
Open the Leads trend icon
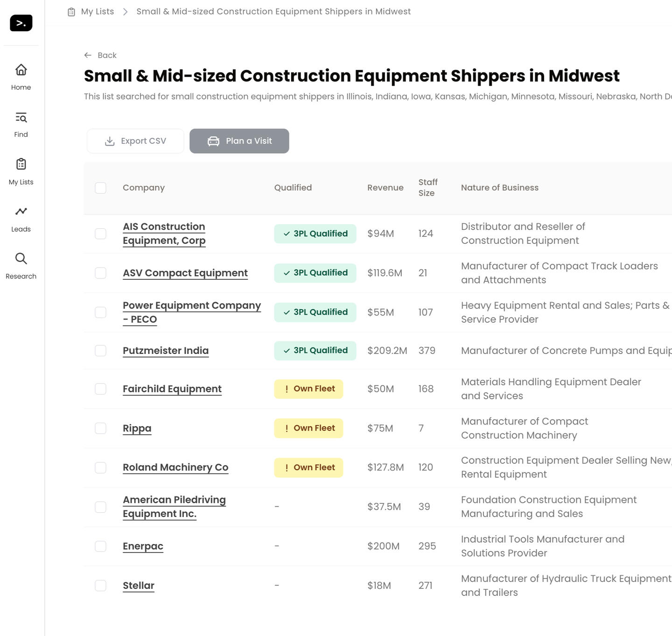tap(21, 212)
